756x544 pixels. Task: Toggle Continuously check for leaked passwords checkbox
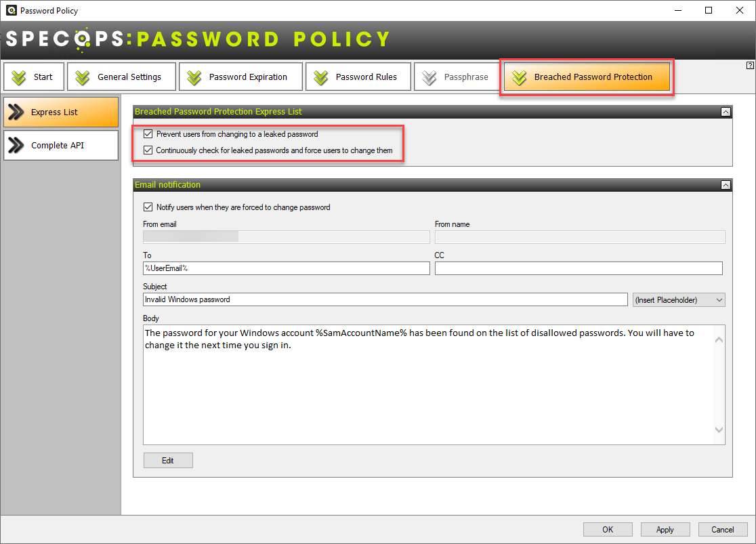tap(148, 150)
